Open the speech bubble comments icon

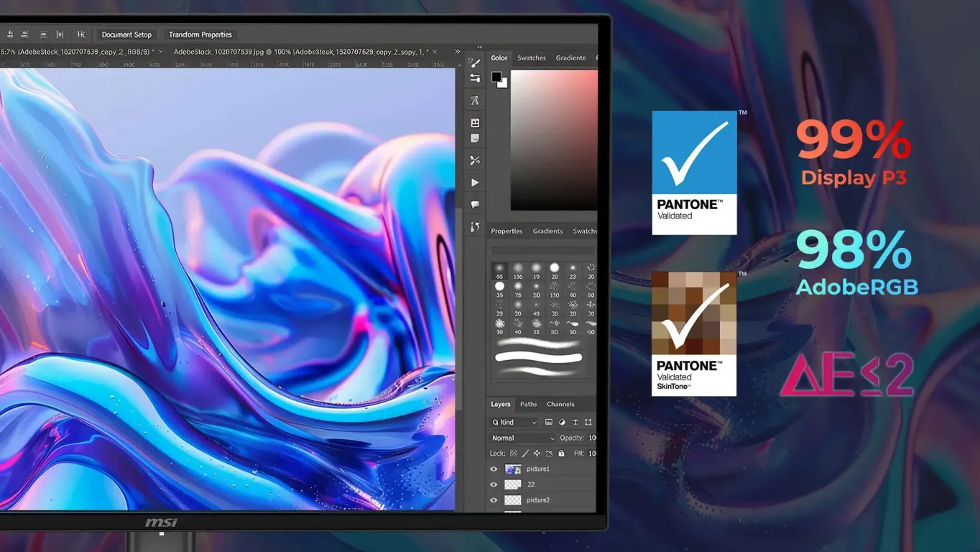[x=475, y=205]
